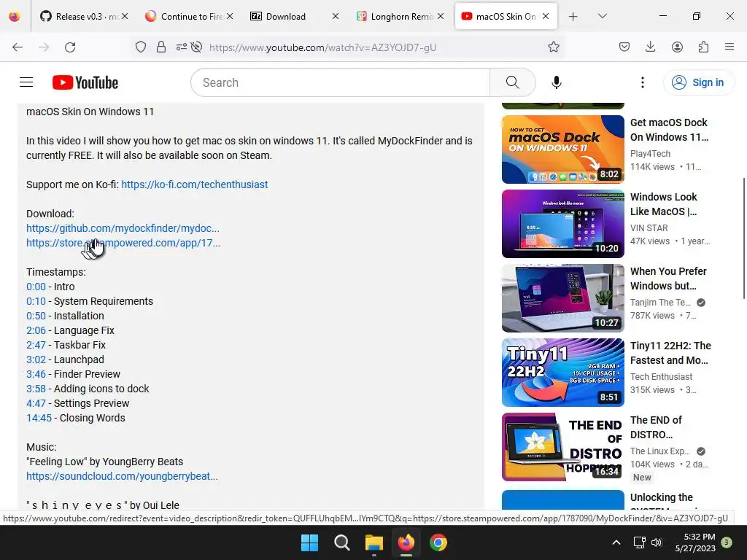
Task: Open the ko-fi.com/techenthusiast link
Action: [x=194, y=184]
